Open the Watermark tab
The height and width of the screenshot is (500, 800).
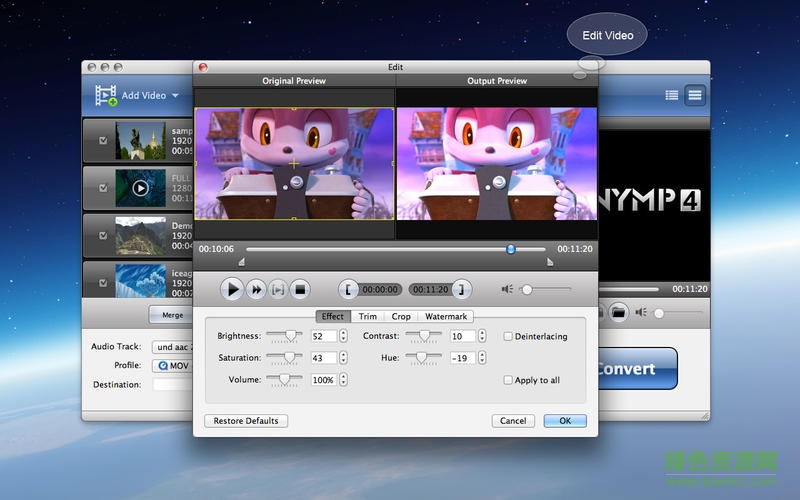coord(446,316)
